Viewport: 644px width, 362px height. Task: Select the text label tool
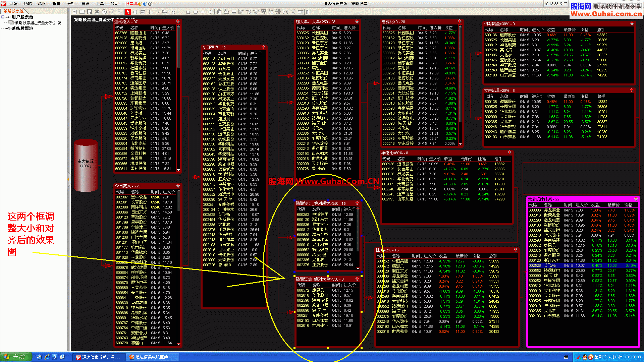coord(173,12)
